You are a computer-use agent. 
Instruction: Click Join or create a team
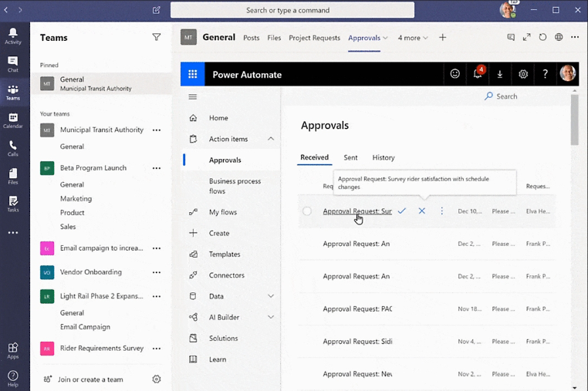pyautogui.click(x=90, y=379)
